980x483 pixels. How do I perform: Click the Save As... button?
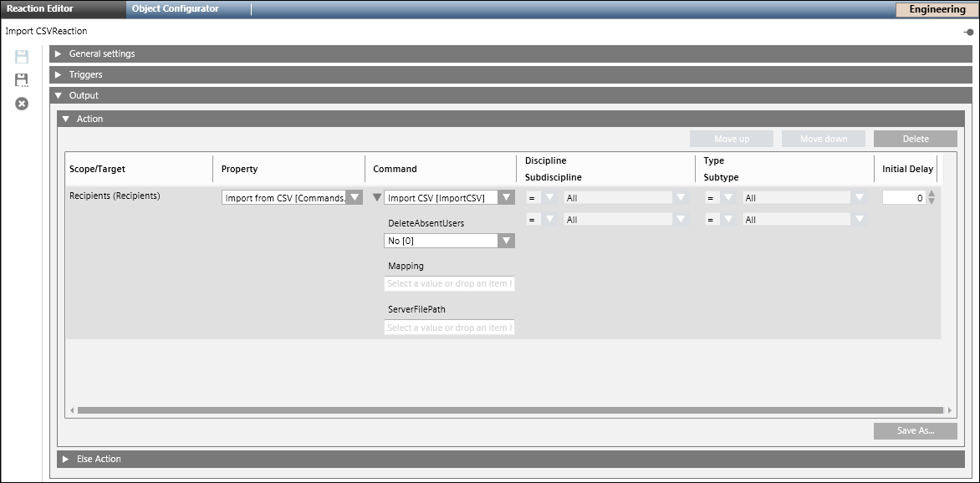[x=915, y=431]
